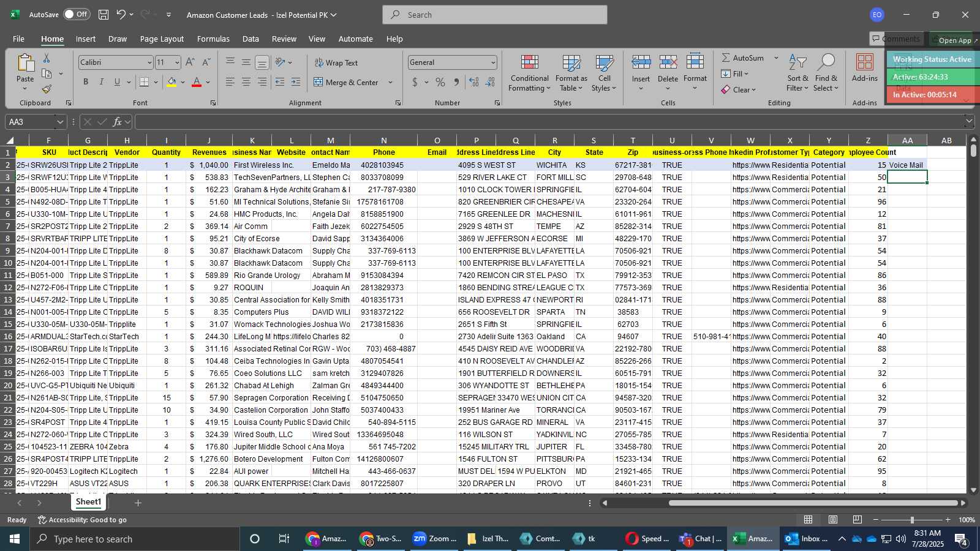
Task: Switch to Page Break Preview icon
Action: click(x=858, y=520)
